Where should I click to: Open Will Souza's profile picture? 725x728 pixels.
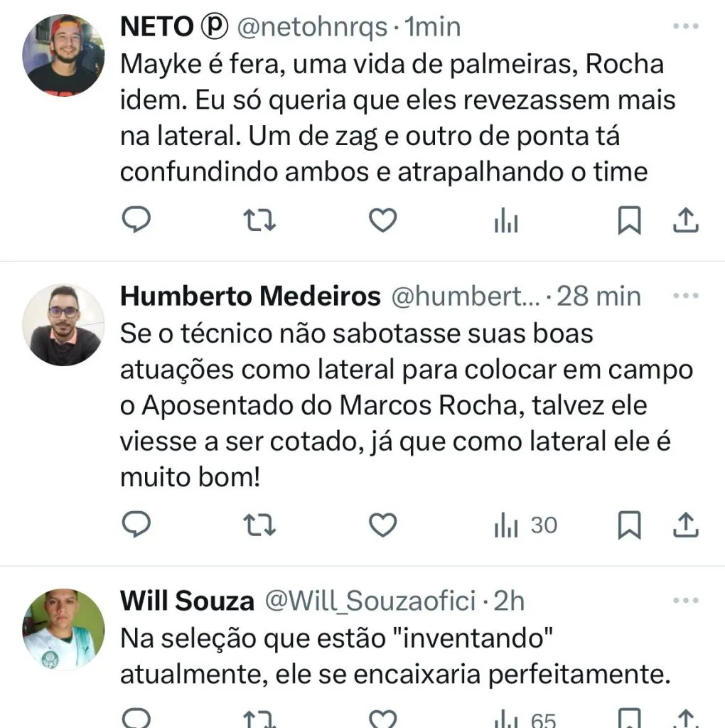click(64, 629)
